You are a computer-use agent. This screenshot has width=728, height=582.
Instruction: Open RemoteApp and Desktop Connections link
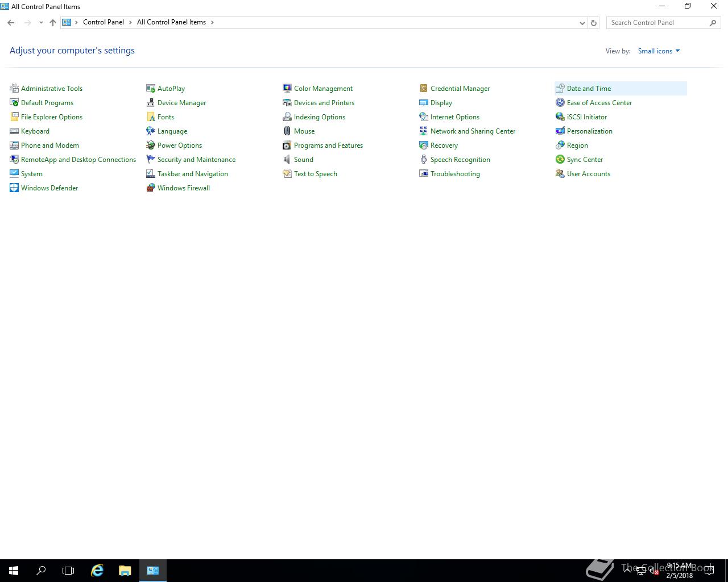tap(78, 159)
